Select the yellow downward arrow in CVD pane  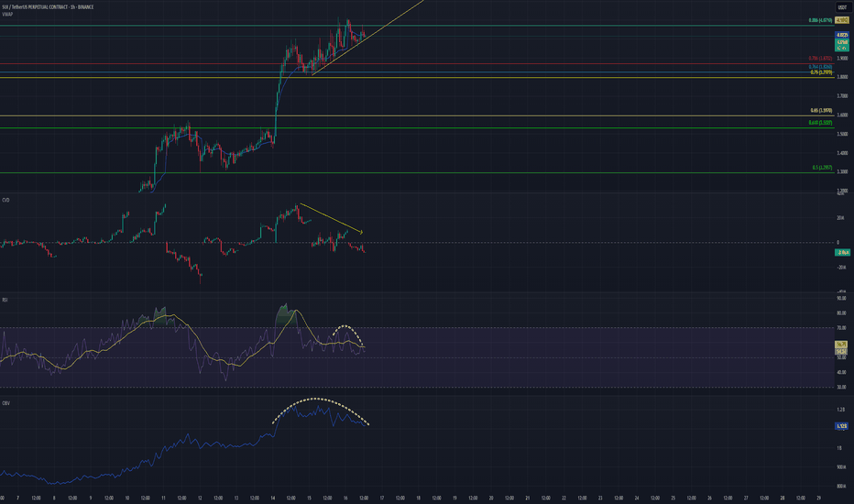click(x=331, y=218)
